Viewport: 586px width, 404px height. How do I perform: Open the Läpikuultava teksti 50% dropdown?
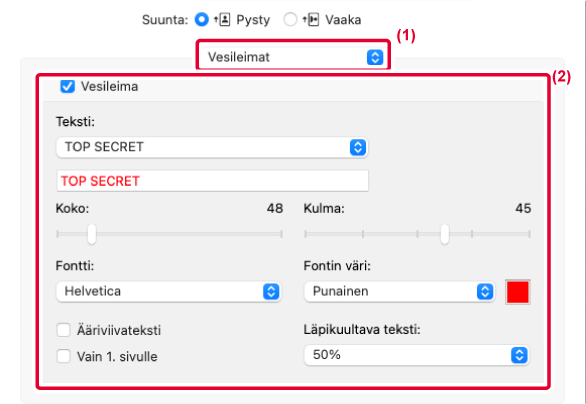[x=417, y=355]
